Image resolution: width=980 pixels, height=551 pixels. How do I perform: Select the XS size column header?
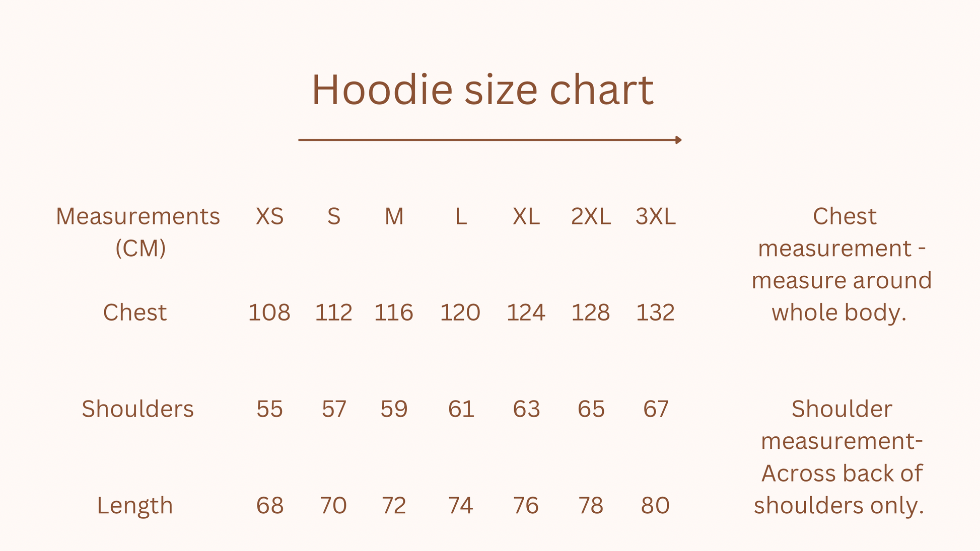[269, 217]
